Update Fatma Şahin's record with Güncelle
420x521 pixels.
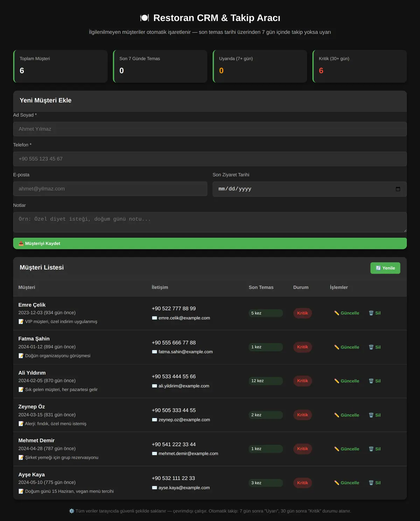pyautogui.click(x=346, y=347)
